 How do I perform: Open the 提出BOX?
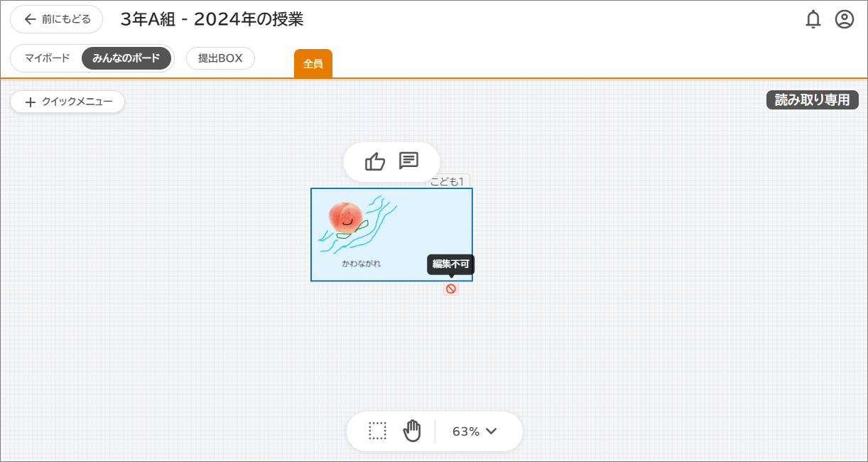click(220, 58)
